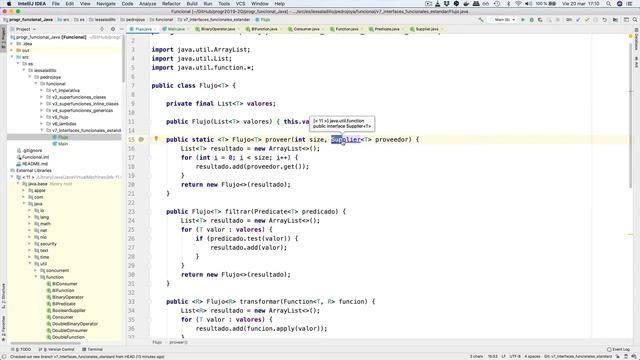The image size is (640, 360).
Task: Click the highlighted Supplier type in code
Action: [x=346, y=140]
